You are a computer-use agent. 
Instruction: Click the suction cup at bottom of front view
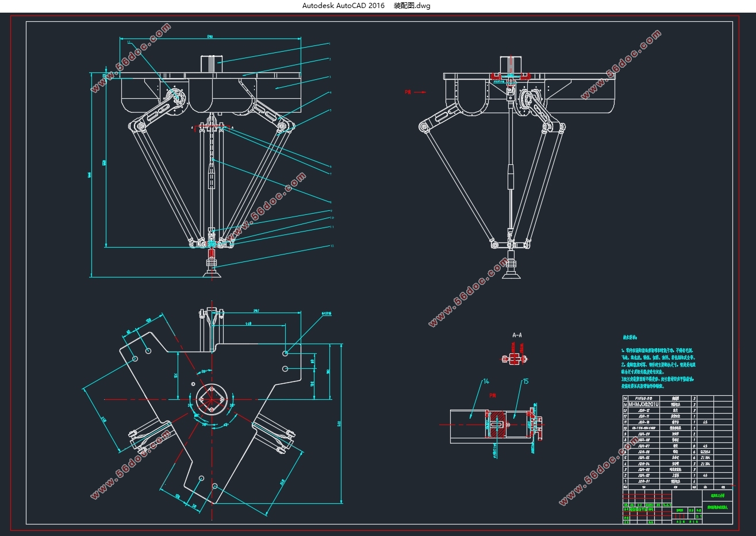pos(212,269)
